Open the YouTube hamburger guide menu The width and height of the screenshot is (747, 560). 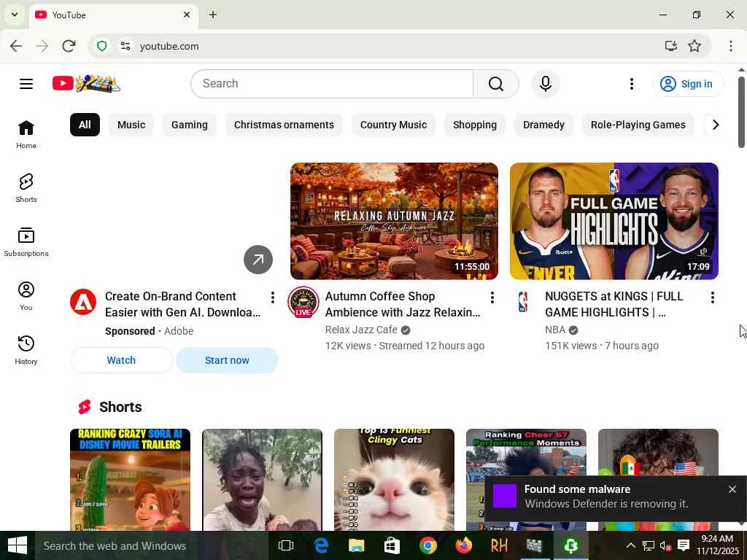pos(26,84)
